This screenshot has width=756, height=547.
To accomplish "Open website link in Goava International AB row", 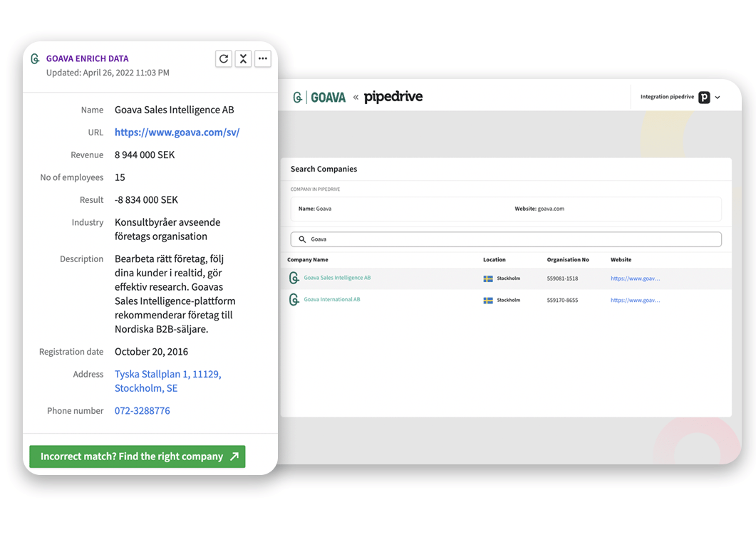I will coord(635,301).
